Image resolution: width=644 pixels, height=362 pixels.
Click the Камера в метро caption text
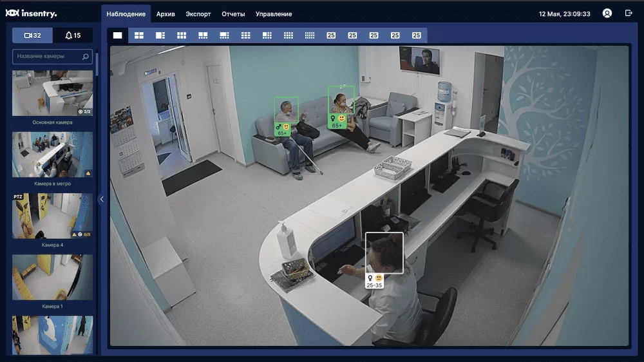click(53, 184)
